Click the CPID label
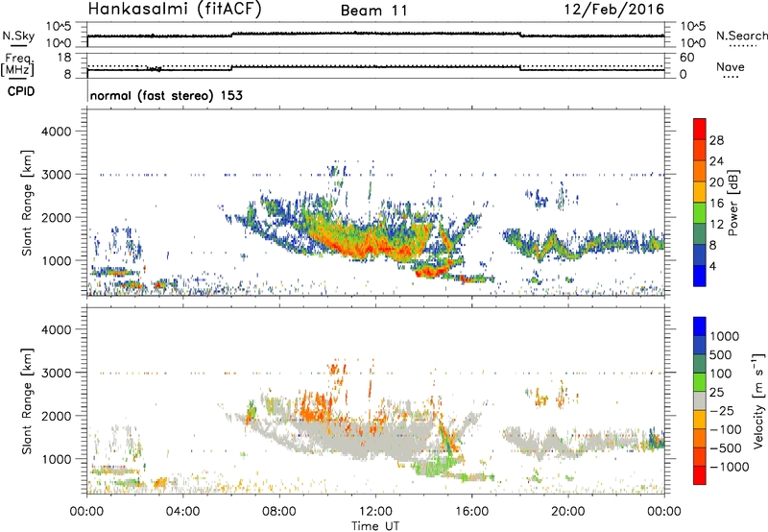 (21, 91)
